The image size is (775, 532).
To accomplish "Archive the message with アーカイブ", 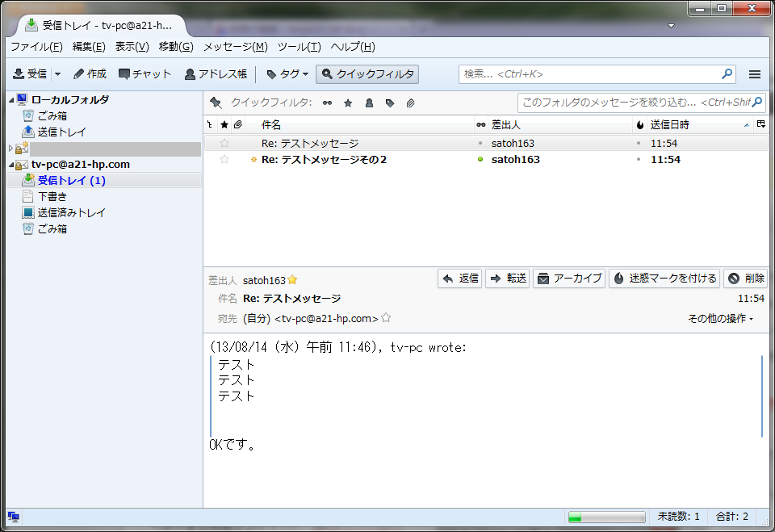I will (x=569, y=279).
